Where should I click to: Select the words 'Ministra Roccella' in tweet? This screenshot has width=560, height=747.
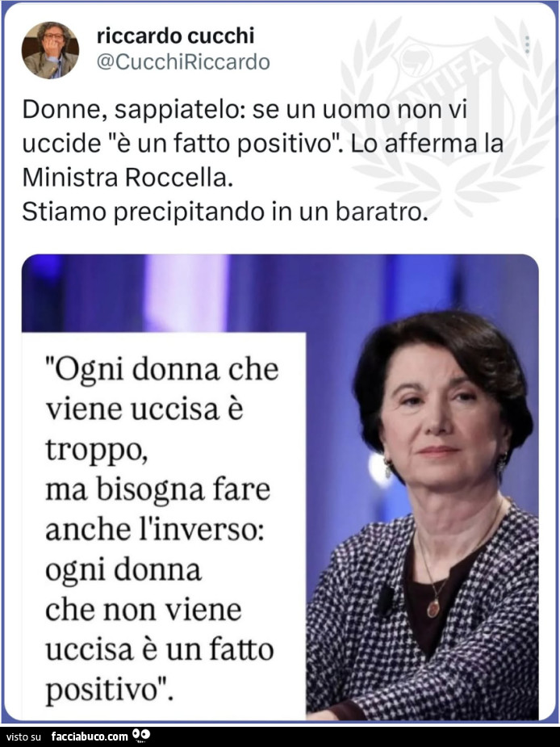coord(125,178)
